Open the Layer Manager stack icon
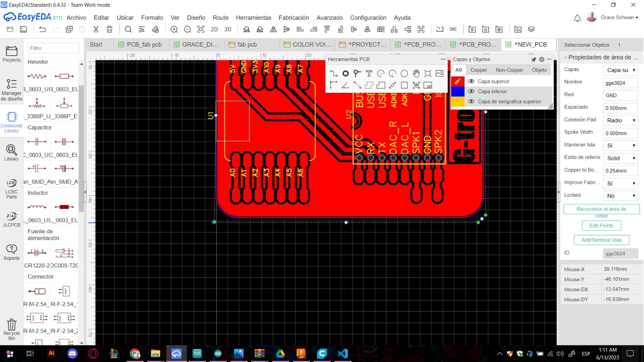This screenshot has height=362, width=644. [x=531, y=29]
